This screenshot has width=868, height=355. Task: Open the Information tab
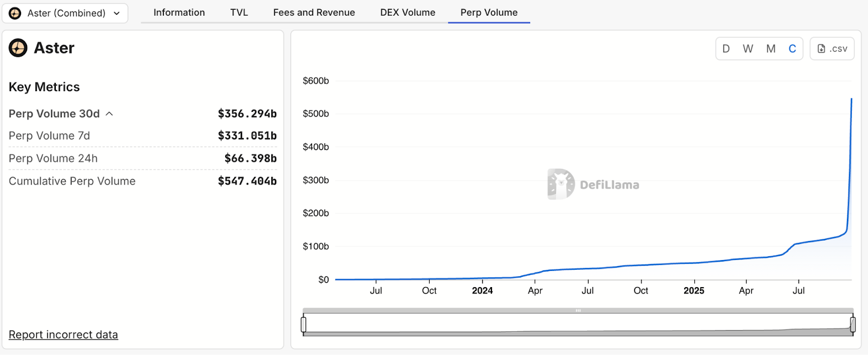pos(179,12)
